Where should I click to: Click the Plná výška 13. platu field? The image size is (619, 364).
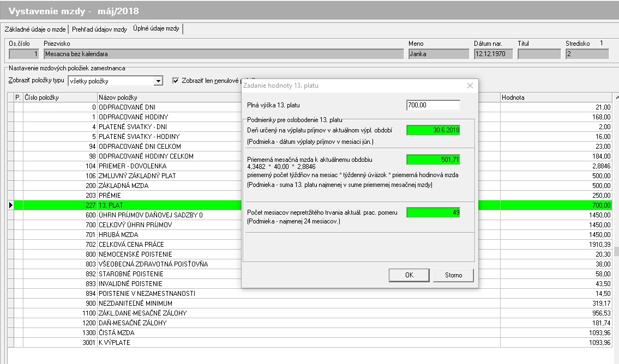[x=433, y=106]
